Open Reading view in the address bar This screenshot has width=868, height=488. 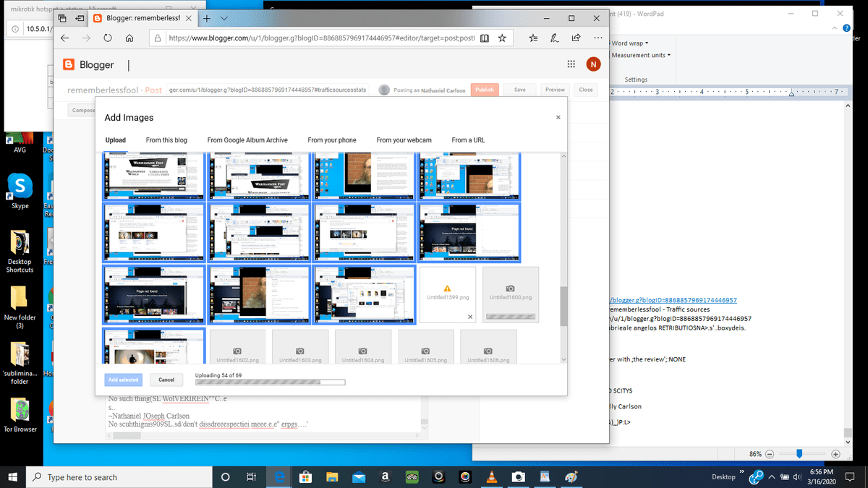(485, 38)
